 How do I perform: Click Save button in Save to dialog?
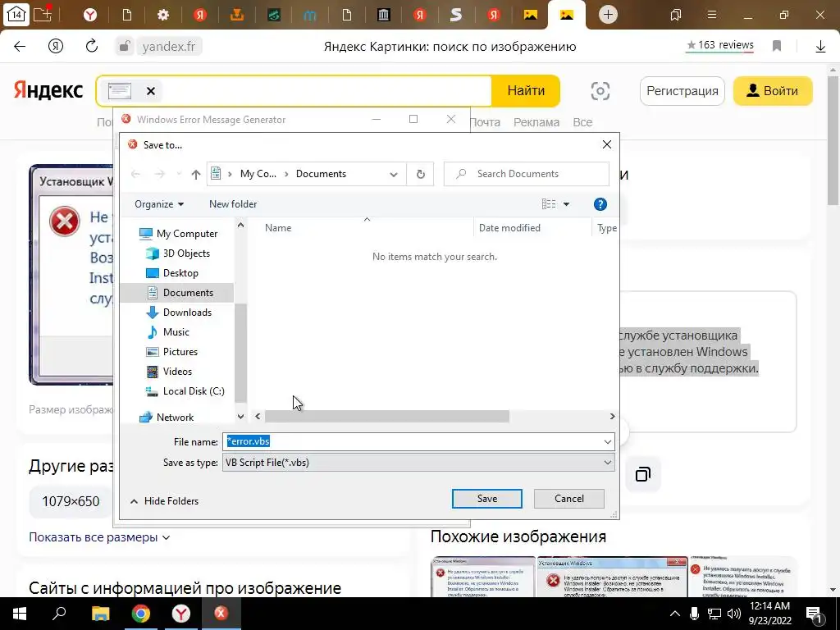[486, 499]
